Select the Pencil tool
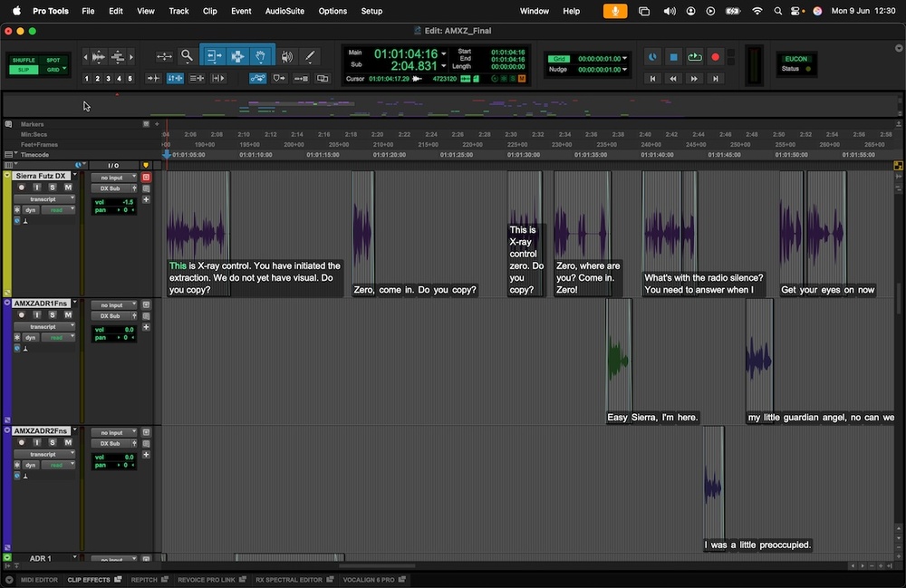The width and height of the screenshot is (906, 588). 310,56
